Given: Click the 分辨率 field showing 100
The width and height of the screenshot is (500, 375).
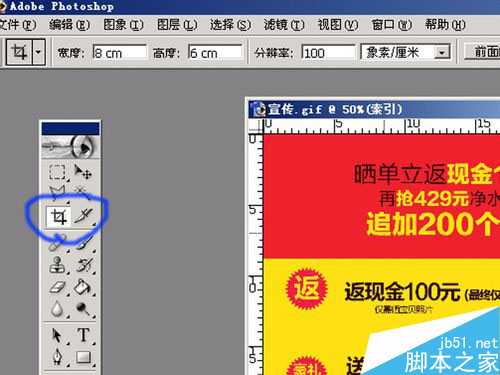Looking at the screenshot, I should [x=328, y=53].
